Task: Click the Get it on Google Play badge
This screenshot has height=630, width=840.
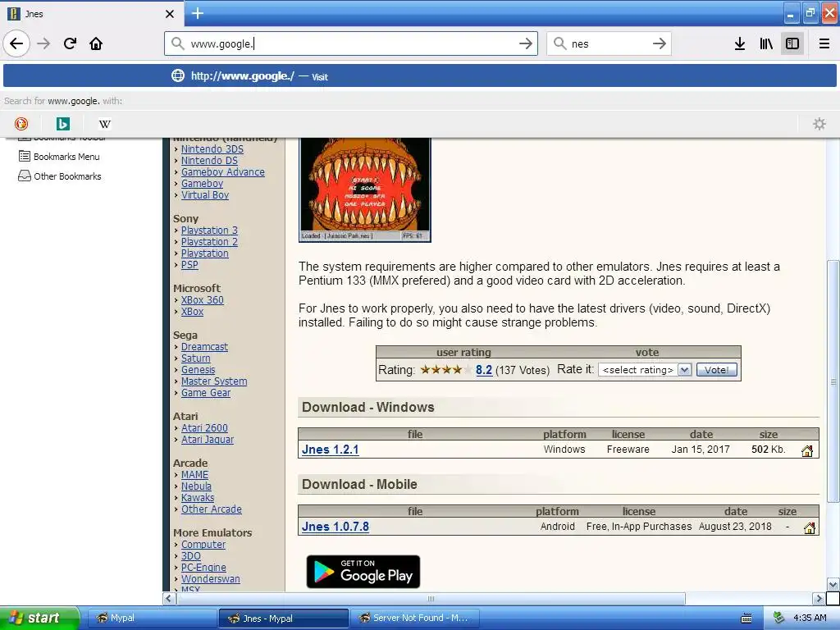Action: [x=363, y=572]
